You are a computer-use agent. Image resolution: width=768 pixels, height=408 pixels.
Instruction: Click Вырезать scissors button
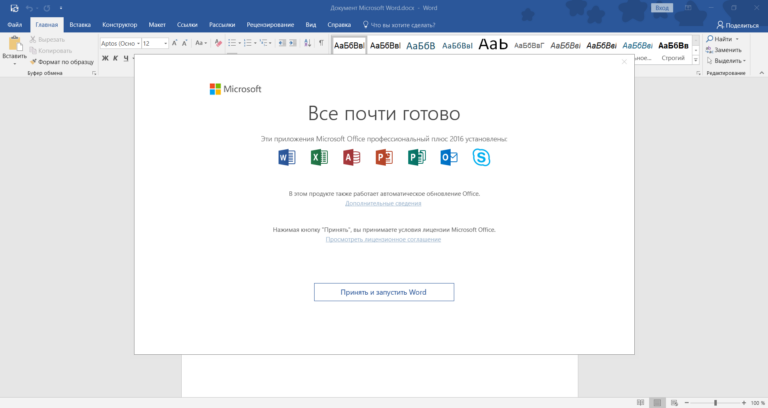(x=47, y=39)
